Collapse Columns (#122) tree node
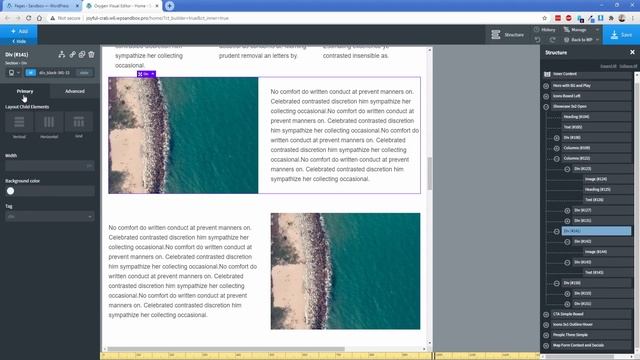The width and height of the screenshot is (640, 360). (557, 158)
